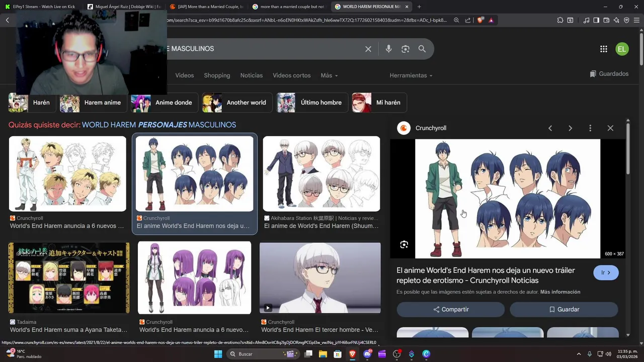Open the Windows Start menu
This screenshot has width=644, height=362.
218,354
